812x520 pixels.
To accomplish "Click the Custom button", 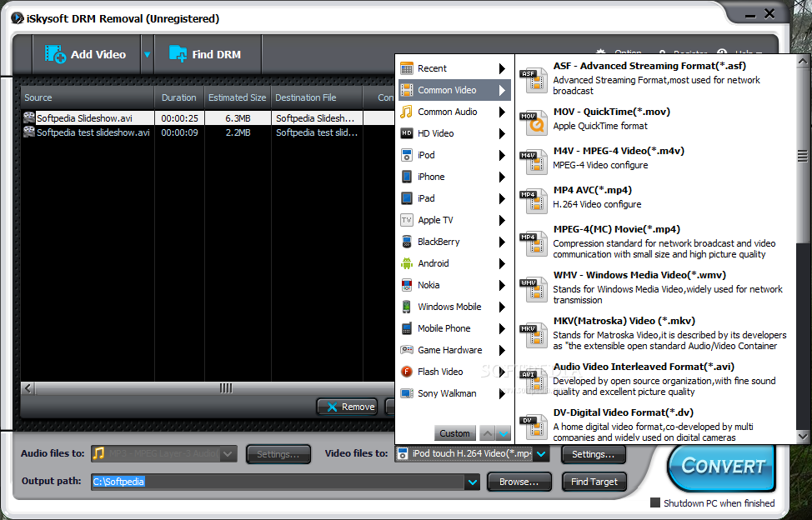I will click(454, 433).
